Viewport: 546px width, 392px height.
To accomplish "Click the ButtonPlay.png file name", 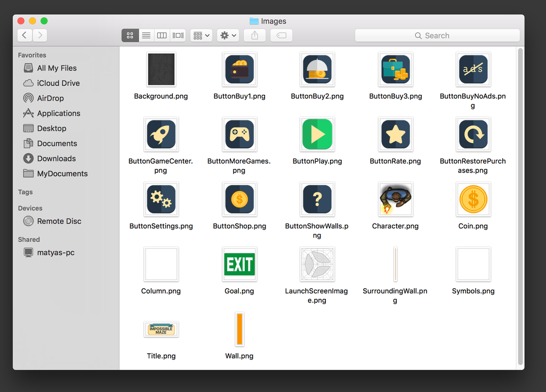I will tap(317, 161).
